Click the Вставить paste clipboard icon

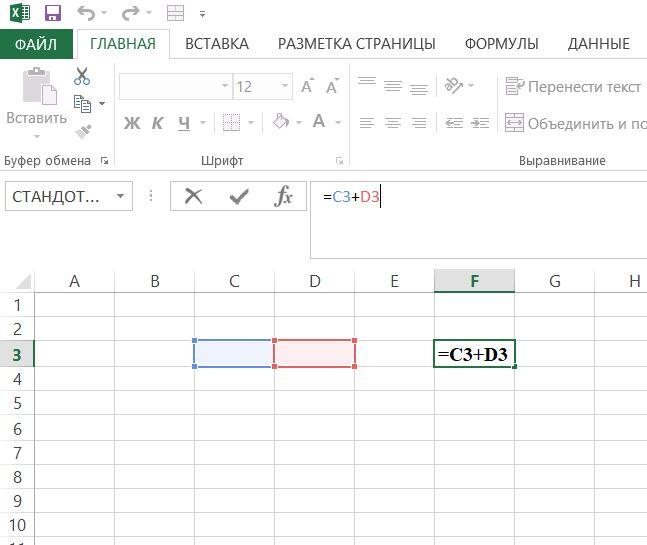[40, 86]
